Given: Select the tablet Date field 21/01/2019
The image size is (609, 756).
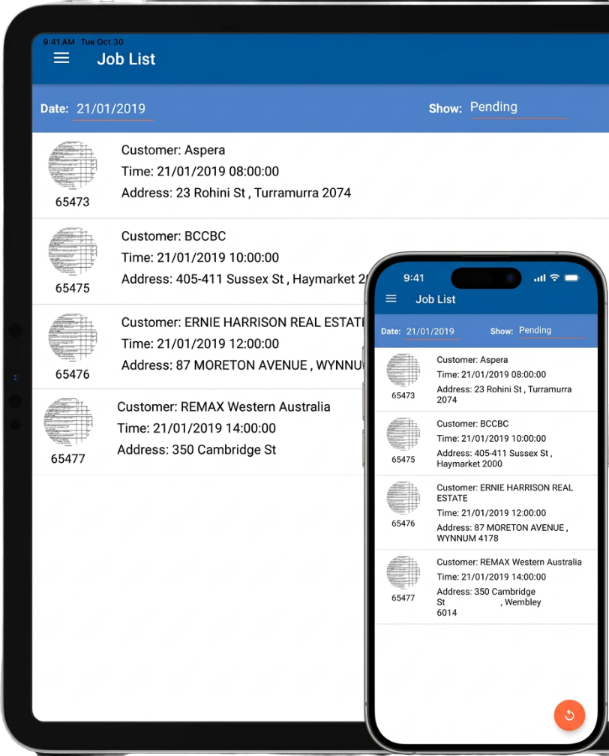Looking at the screenshot, I should (114, 108).
